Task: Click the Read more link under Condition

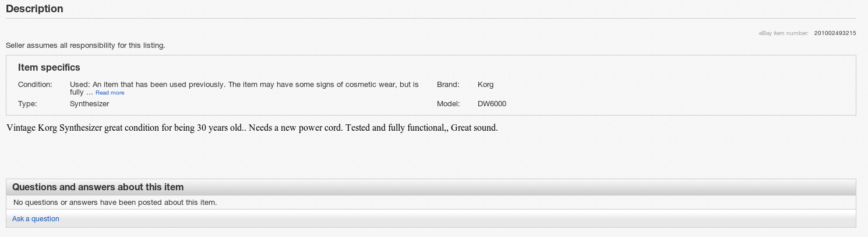Action: [110, 93]
